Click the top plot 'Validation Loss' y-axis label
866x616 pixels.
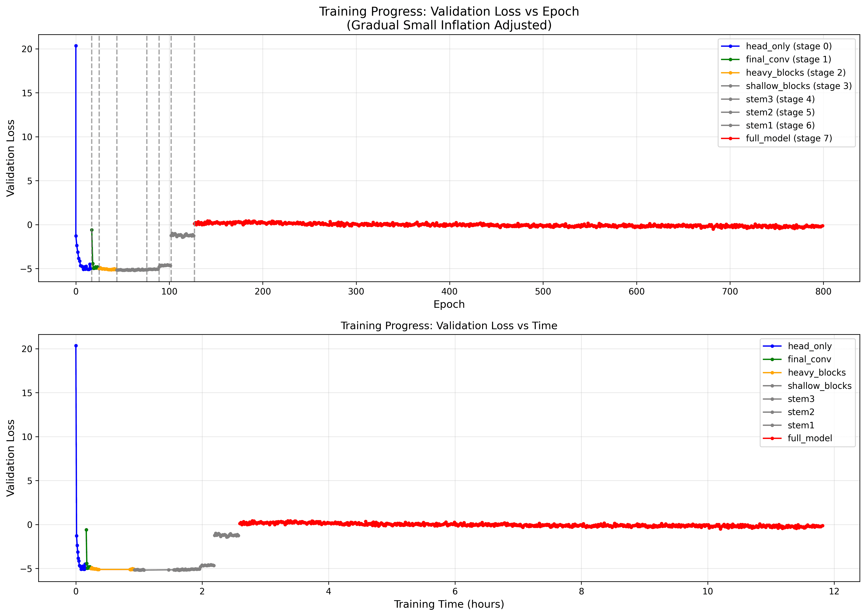[x=11, y=158]
